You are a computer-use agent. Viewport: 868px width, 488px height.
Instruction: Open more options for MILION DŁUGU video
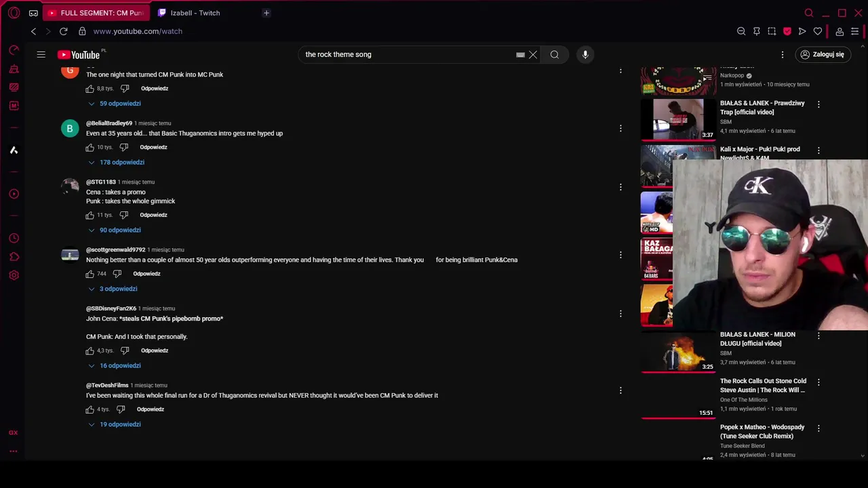pos(818,335)
